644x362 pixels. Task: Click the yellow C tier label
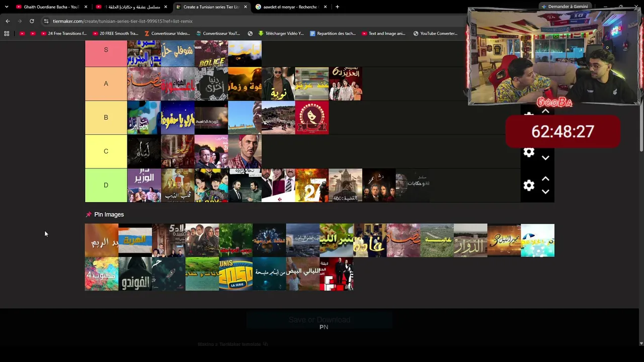tap(106, 151)
